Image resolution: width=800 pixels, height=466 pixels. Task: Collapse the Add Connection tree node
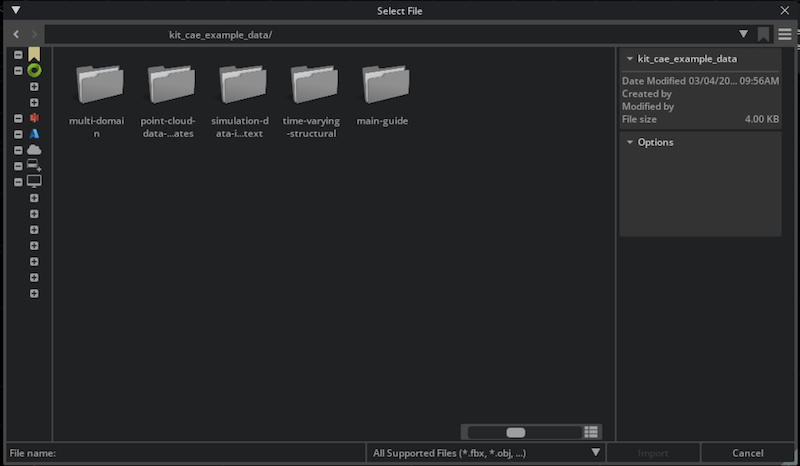tap(18, 166)
